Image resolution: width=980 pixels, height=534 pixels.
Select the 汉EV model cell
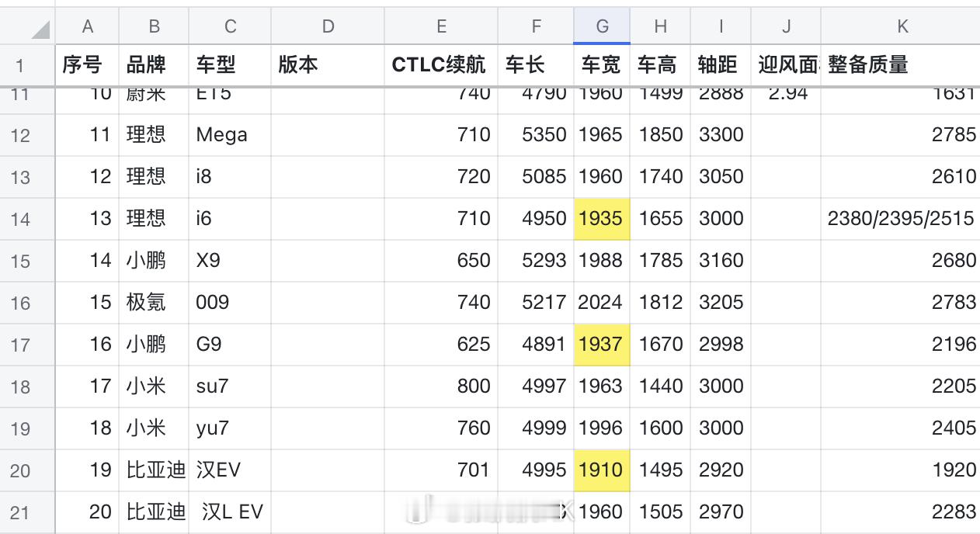[230, 470]
